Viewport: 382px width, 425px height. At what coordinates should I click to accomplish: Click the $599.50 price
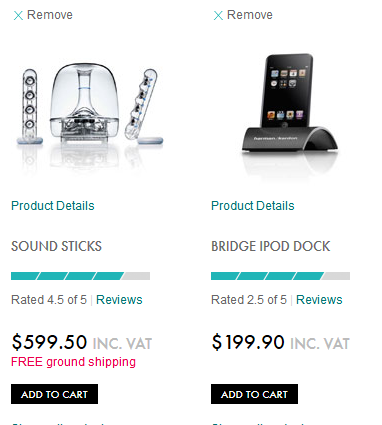(x=49, y=342)
